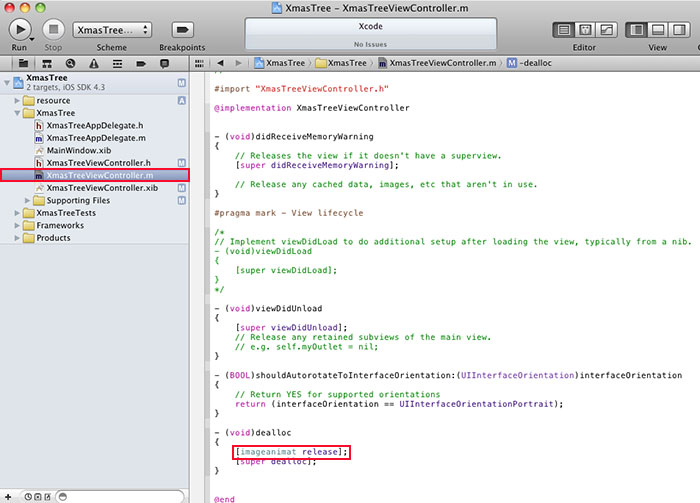Collapse the XmasTree project root
The height and width of the screenshot is (503, 700).
click(7, 83)
